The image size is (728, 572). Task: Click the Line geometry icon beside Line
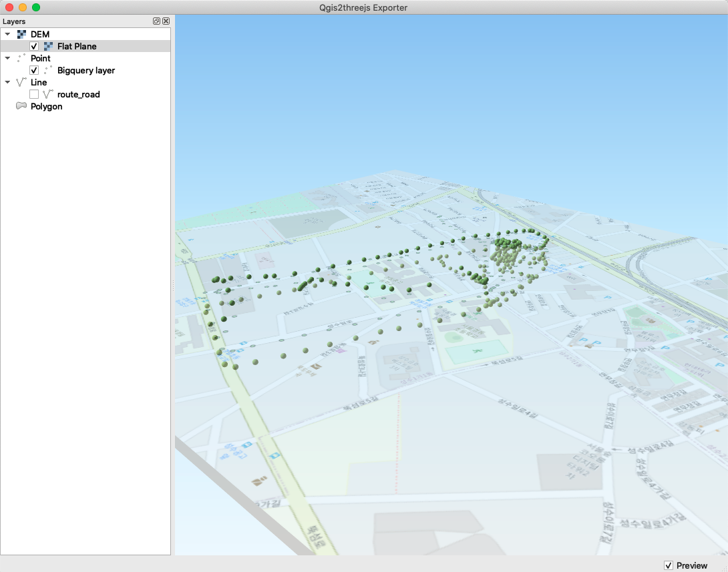pyautogui.click(x=21, y=82)
